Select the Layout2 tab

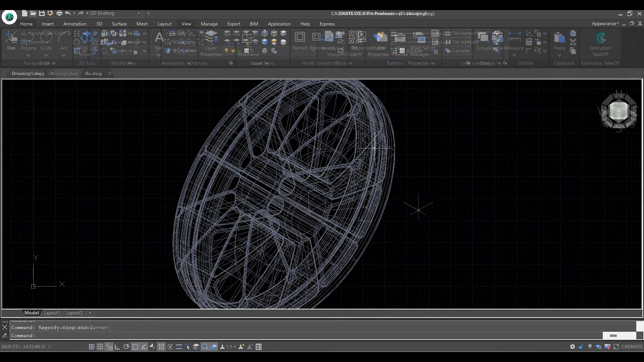tap(74, 313)
